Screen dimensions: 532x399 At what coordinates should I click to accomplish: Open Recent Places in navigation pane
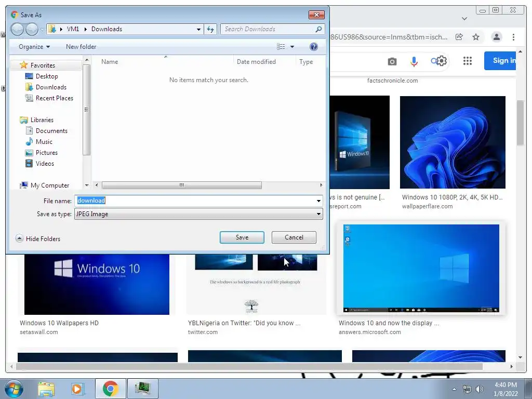click(54, 98)
